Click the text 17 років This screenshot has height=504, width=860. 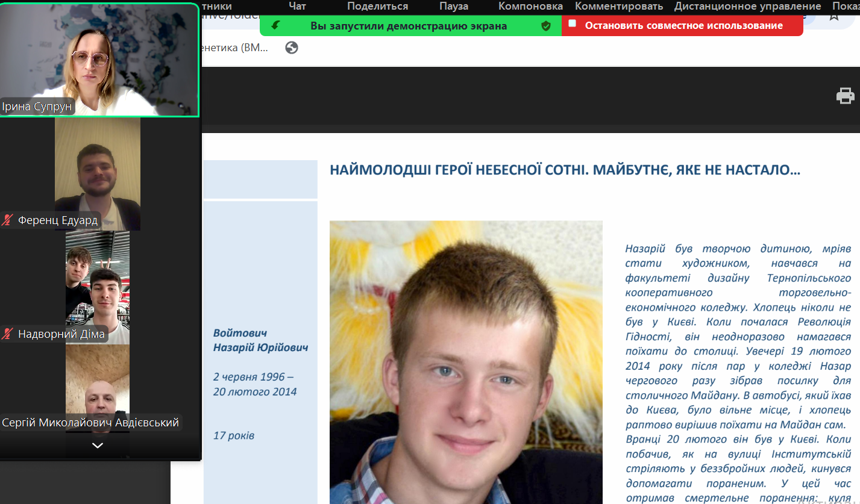pos(234,435)
